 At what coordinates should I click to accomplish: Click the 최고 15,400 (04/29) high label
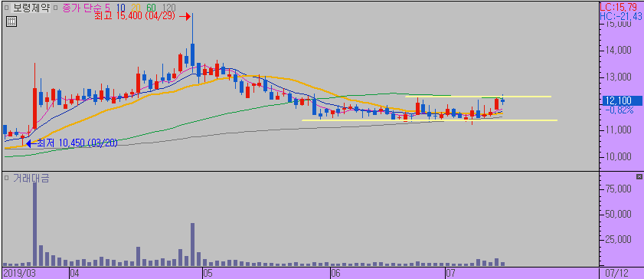[135, 16]
